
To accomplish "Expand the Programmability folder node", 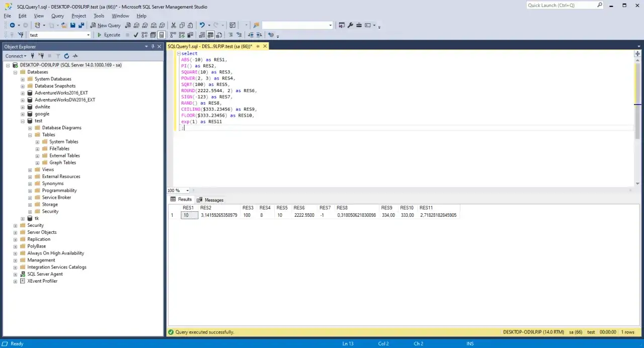I will (30, 191).
